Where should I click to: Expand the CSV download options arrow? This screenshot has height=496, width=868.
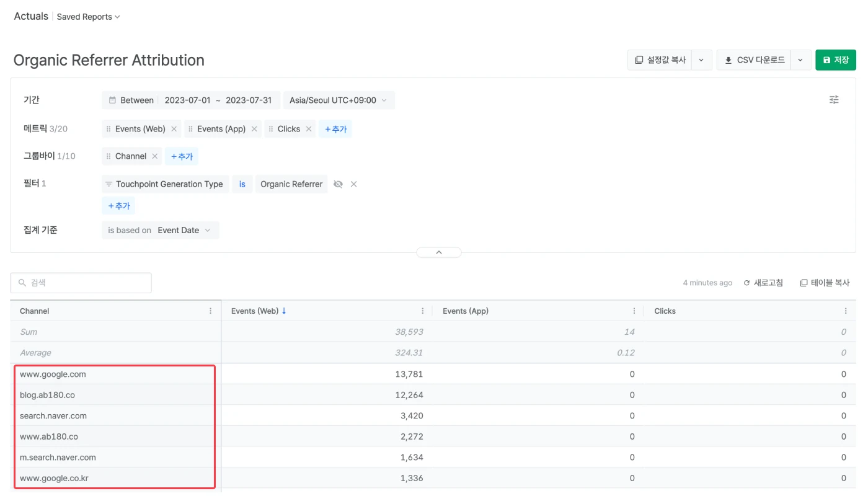pyautogui.click(x=800, y=60)
